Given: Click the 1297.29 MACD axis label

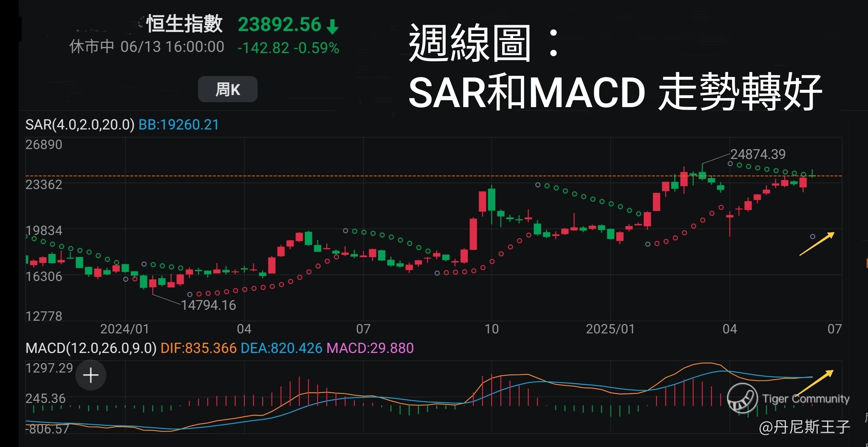Looking at the screenshot, I should click(x=49, y=368).
